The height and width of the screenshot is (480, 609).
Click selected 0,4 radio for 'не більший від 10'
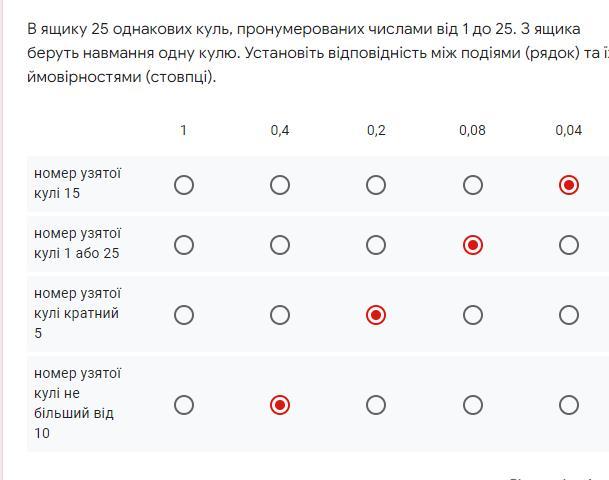coord(280,405)
